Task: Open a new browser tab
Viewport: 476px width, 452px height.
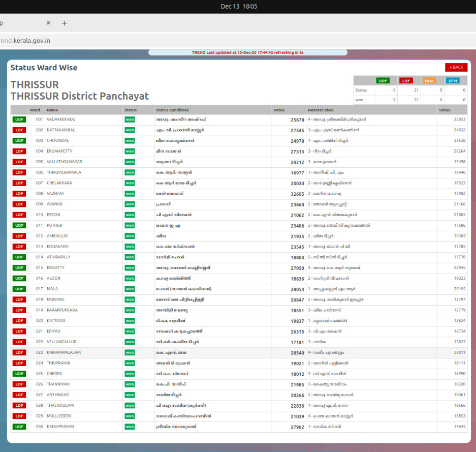Action: 65,23
